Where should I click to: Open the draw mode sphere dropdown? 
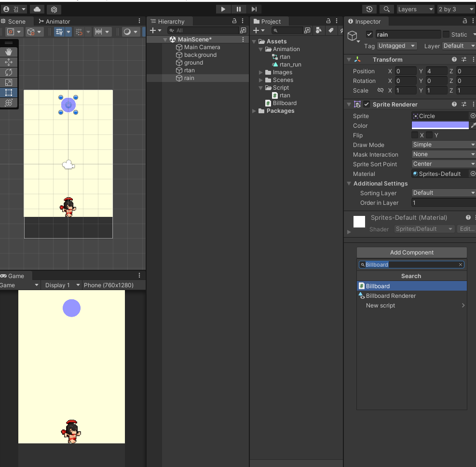pos(131,31)
